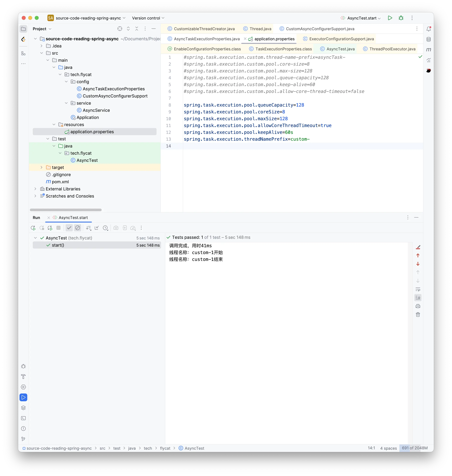The width and height of the screenshot is (452, 476).
Task: Switch to ExecutorConfigurationSupport.java tab
Action: click(338, 39)
